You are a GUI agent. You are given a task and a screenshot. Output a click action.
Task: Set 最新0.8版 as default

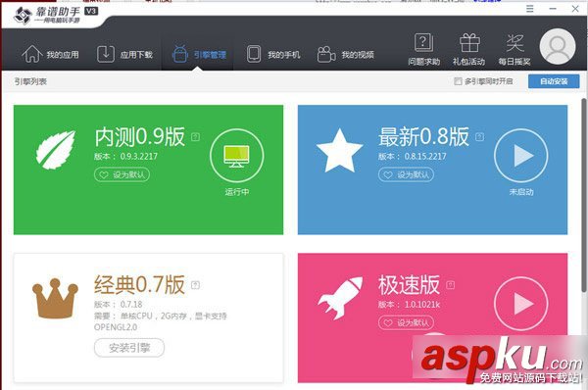click(x=406, y=174)
